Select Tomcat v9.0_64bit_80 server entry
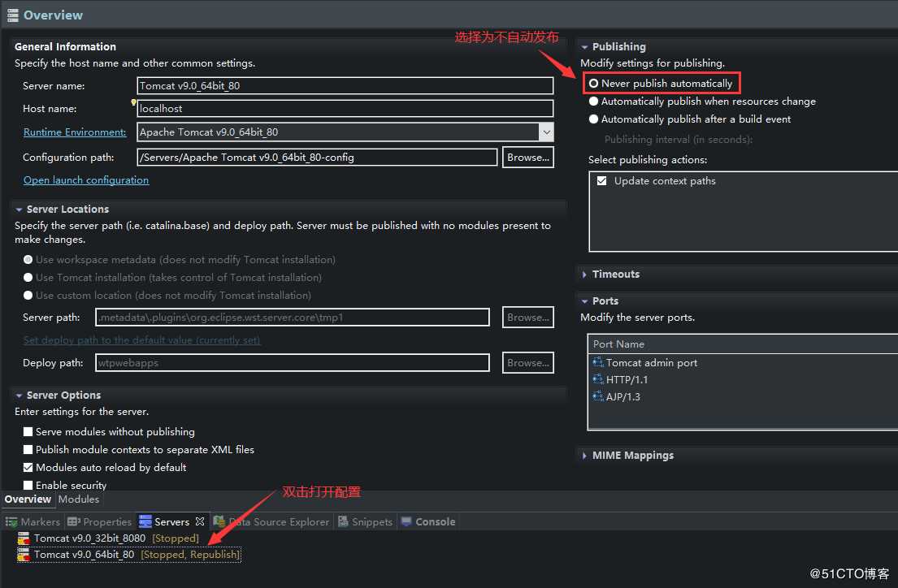 click(129, 554)
